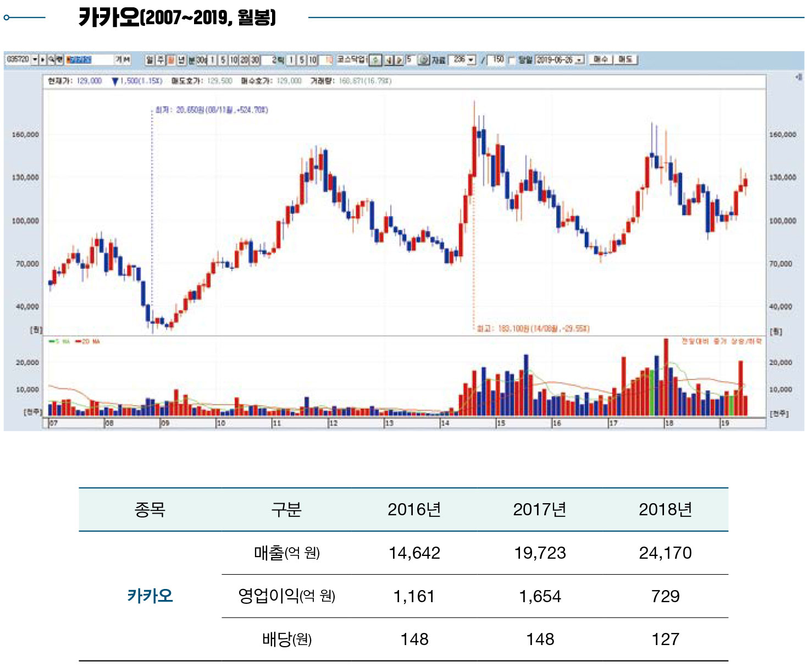The width and height of the screenshot is (808, 672).
Task: Click the 2017 revenue cell 19,723
Action: point(540,553)
